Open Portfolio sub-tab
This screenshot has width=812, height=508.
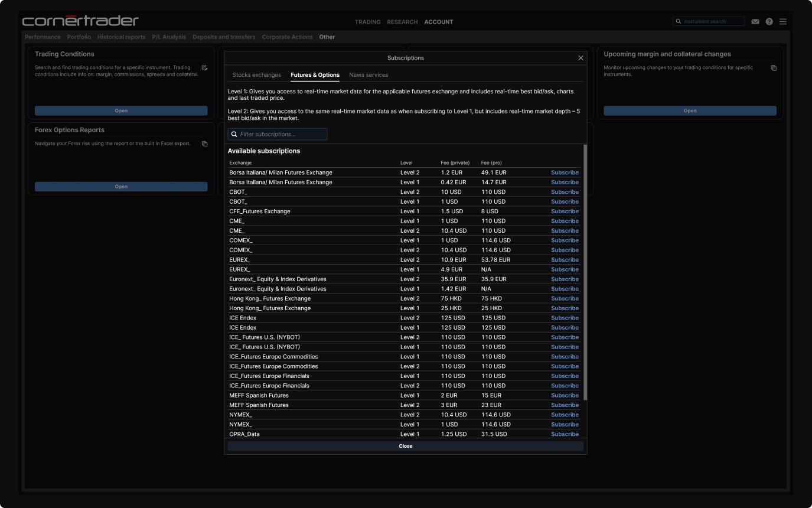coord(79,37)
